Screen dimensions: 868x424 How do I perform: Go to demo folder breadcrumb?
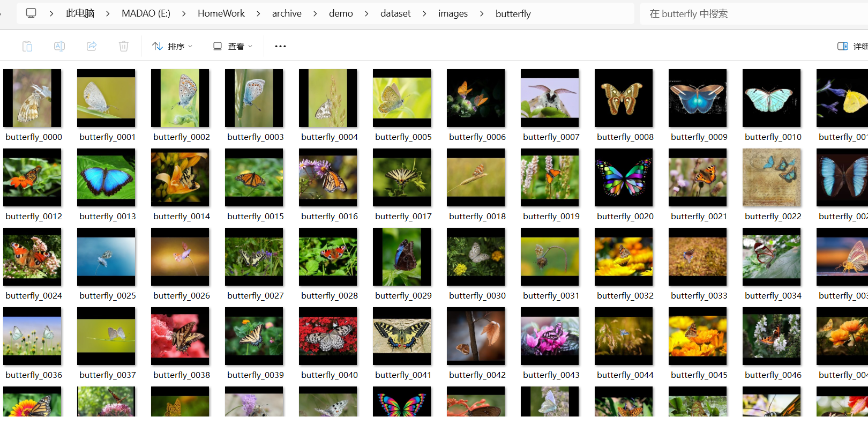(x=341, y=13)
